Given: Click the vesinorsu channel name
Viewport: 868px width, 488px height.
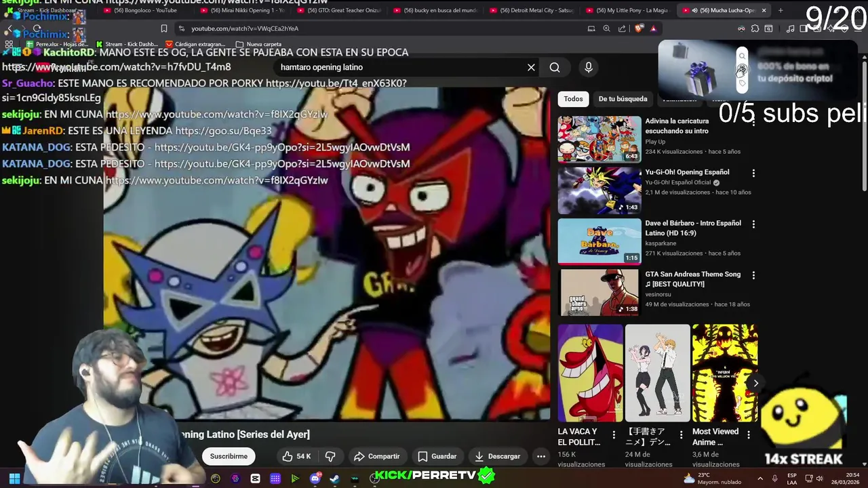Looking at the screenshot, I should [658, 294].
